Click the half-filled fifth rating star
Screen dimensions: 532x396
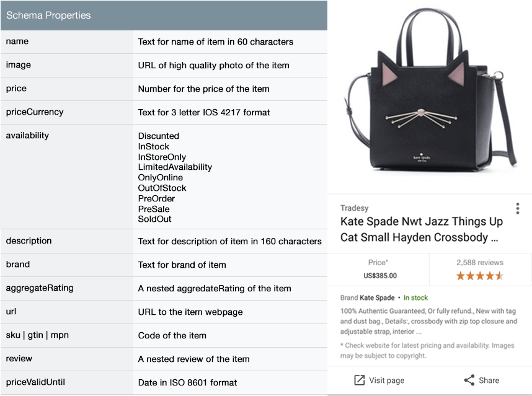[498, 274]
